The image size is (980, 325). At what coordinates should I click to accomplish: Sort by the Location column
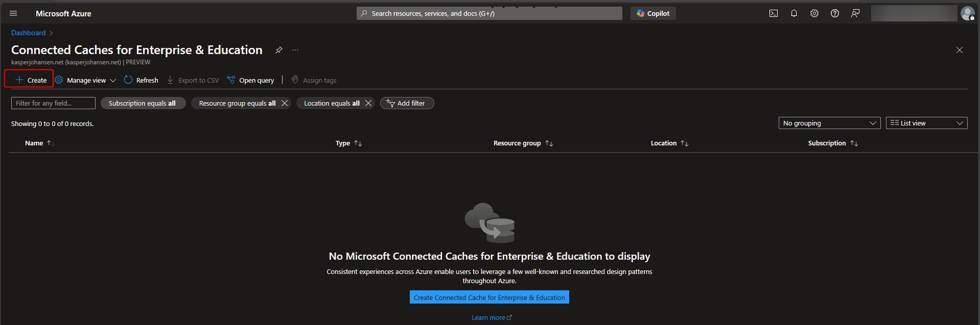[669, 143]
